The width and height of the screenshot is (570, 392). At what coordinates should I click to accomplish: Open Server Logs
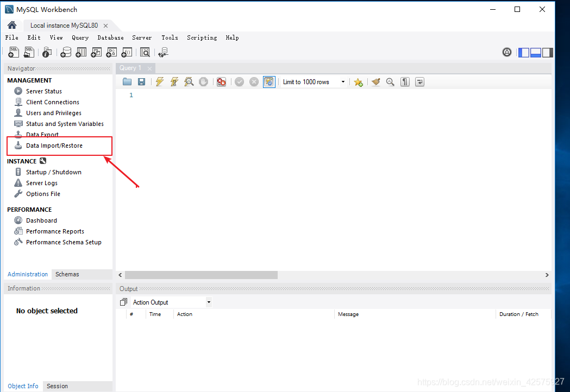pos(42,183)
